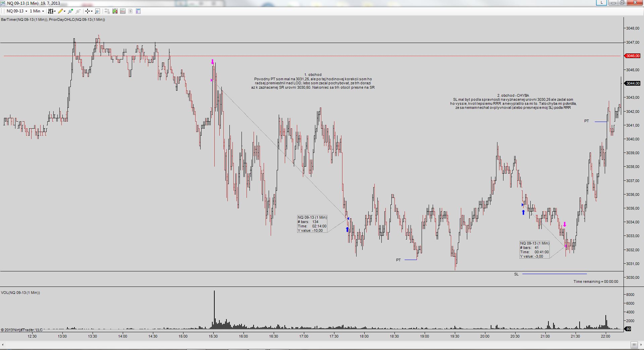
Task: Open the NQ 09-13 instrument dropdown
Action: tap(17, 11)
